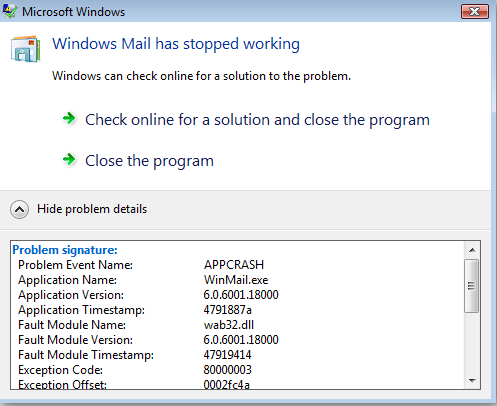Click the APPCRASH event name value
Viewport: 497px width, 406px height.
coord(234,265)
